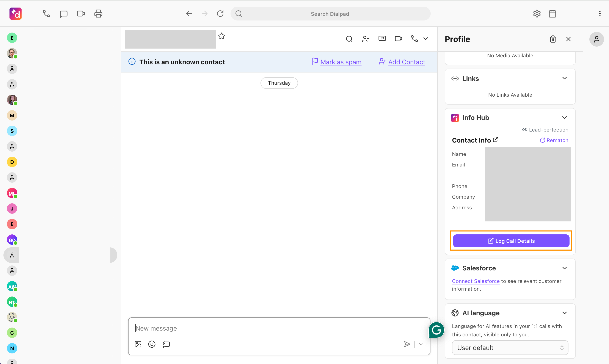Image resolution: width=609 pixels, height=364 pixels.
Task: Go back with the left arrow
Action: tap(189, 14)
